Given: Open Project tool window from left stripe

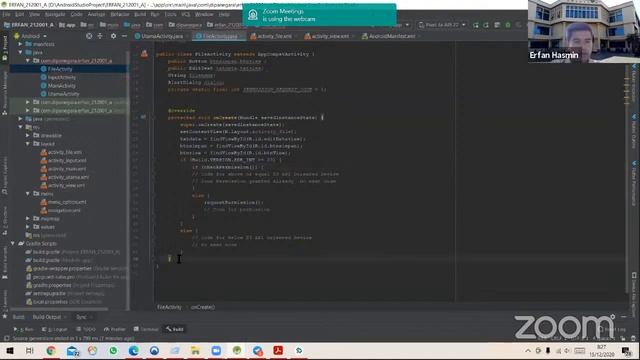Looking at the screenshot, I should tap(4, 48).
